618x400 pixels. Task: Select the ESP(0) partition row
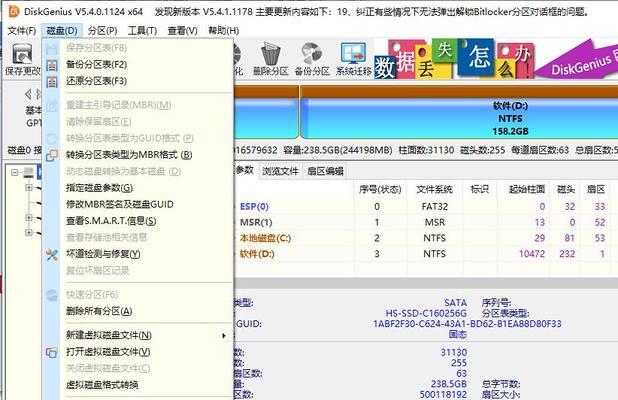[x=426, y=207]
